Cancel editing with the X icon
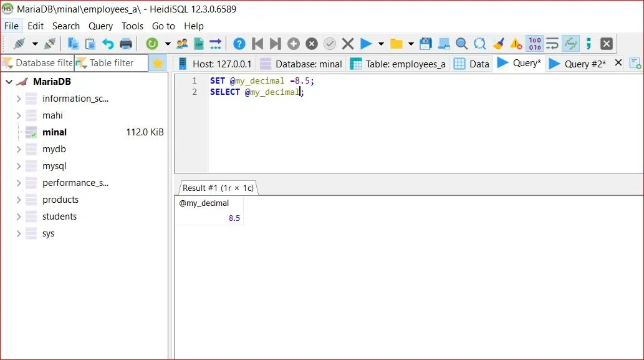Viewport: 644px width, 360px height. (x=347, y=44)
